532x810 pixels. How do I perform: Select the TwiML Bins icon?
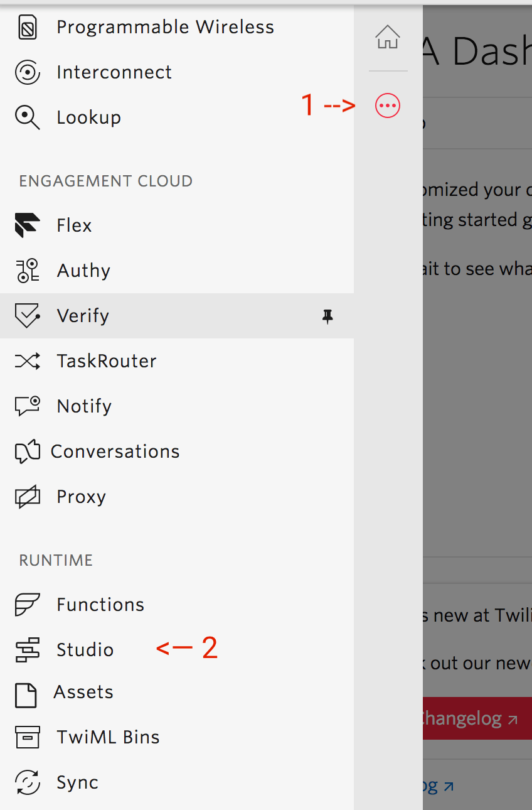tap(28, 737)
